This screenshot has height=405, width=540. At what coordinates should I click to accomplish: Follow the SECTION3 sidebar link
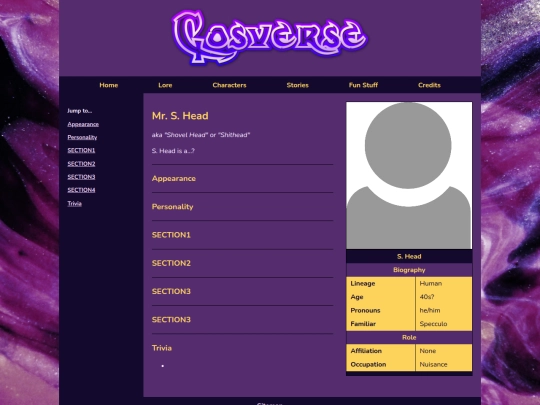tap(81, 177)
